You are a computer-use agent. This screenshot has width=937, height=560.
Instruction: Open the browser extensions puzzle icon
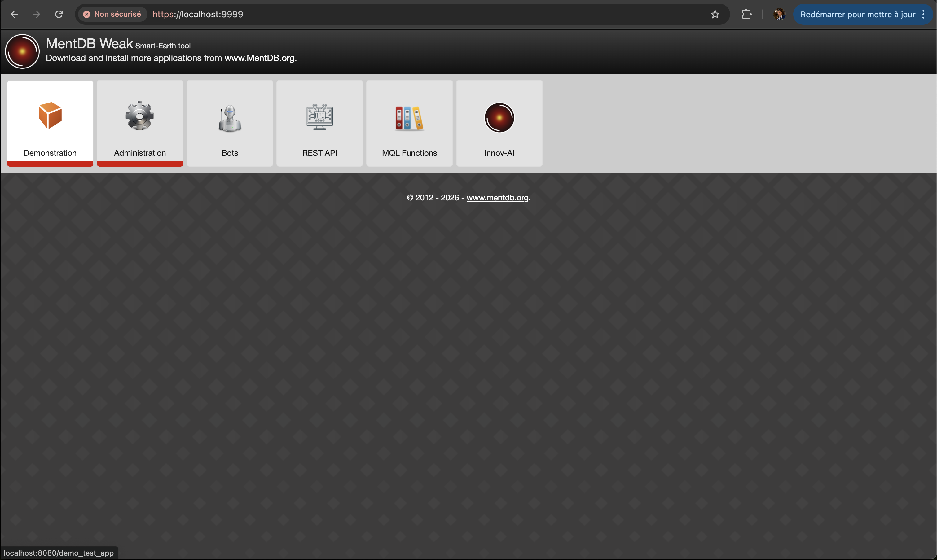pos(746,14)
